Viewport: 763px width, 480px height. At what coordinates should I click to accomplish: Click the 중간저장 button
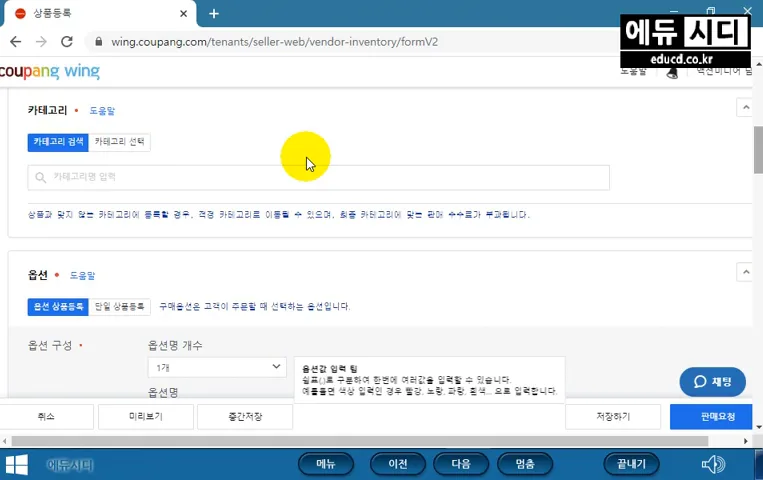tap(245, 417)
